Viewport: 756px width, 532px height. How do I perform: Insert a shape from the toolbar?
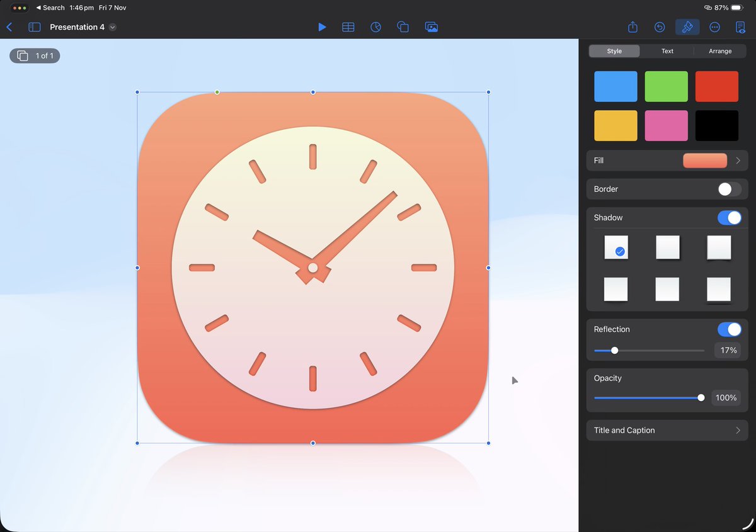[403, 27]
